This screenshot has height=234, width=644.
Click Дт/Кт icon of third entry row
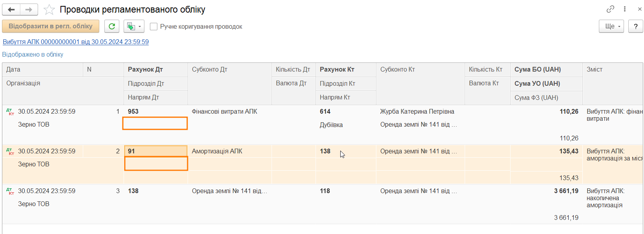(x=10, y=192)
